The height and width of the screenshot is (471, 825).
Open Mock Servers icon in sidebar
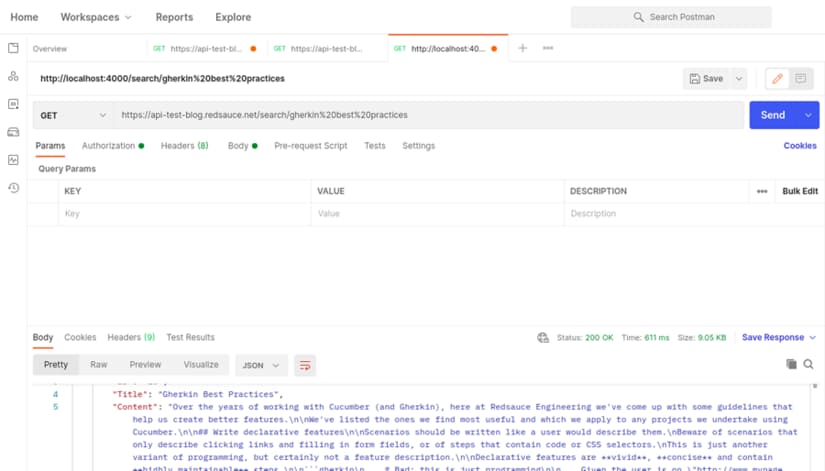(x=13, y=132)
